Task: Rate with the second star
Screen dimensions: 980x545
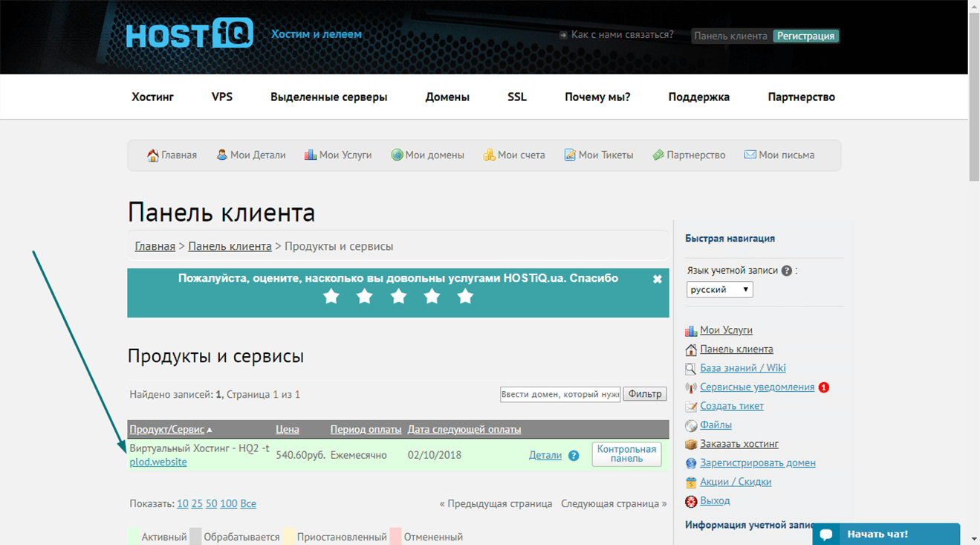Action: click(x=365, y=297)
